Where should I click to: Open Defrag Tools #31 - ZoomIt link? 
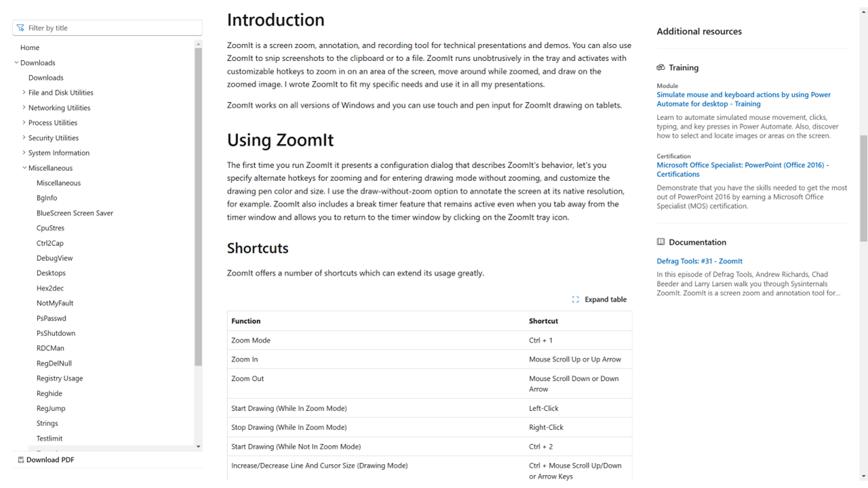[699, 261]
